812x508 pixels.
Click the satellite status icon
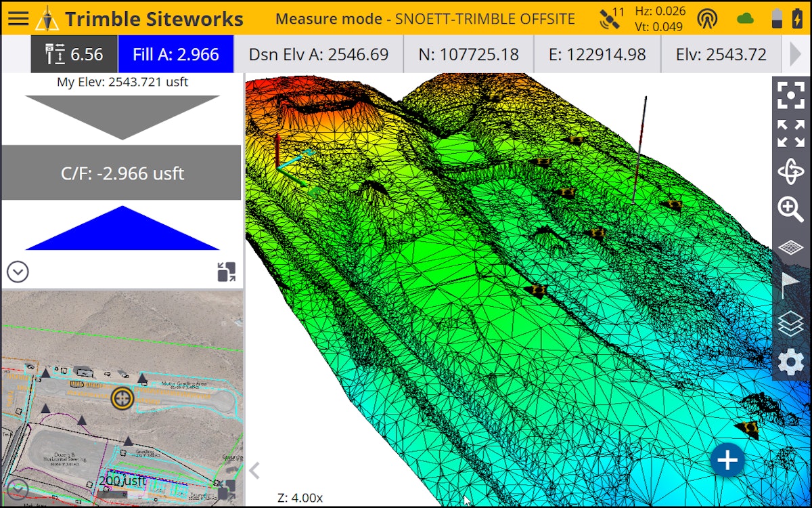click(608, 18)
